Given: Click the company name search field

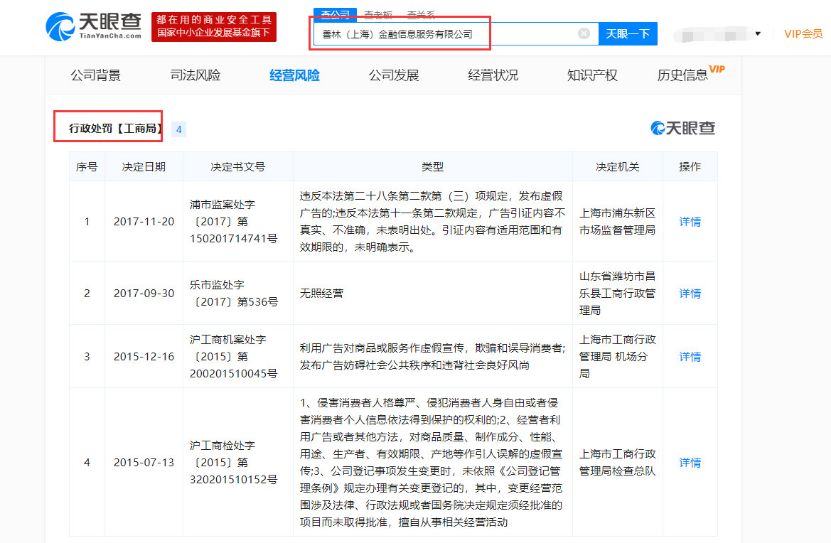Looking at the screenshot, I should (x=455, y=34).
